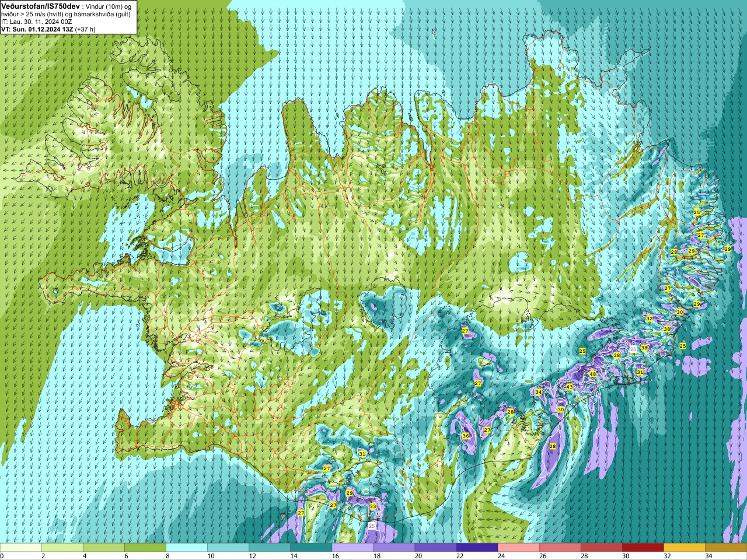
Task: Click the yellow gust label '43'
Action: coord(570,387)
